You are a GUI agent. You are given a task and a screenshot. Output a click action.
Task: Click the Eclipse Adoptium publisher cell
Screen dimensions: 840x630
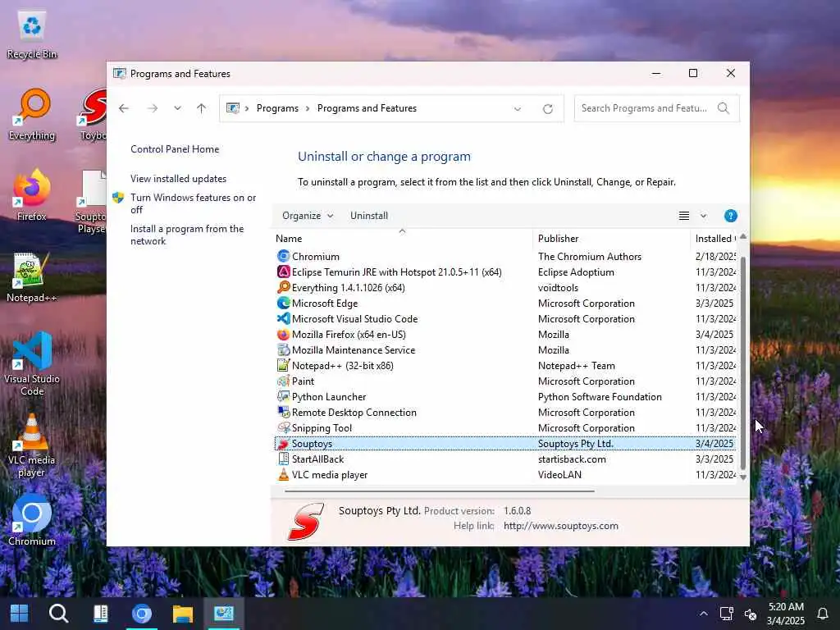(576, 272)
